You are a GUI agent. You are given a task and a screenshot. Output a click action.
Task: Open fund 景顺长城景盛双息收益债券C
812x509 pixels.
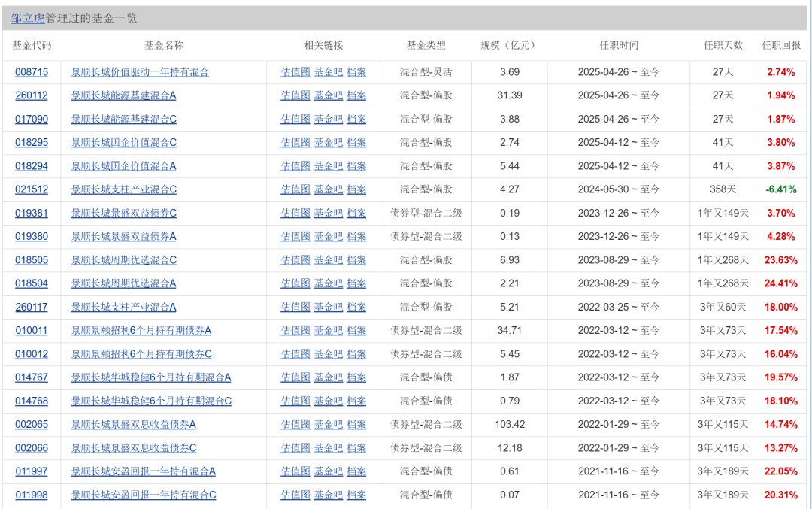tap(134, 448)
